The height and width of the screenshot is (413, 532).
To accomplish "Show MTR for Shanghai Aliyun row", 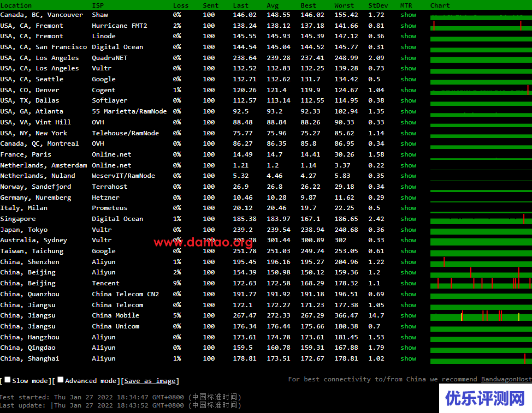I will pos(408,358).
